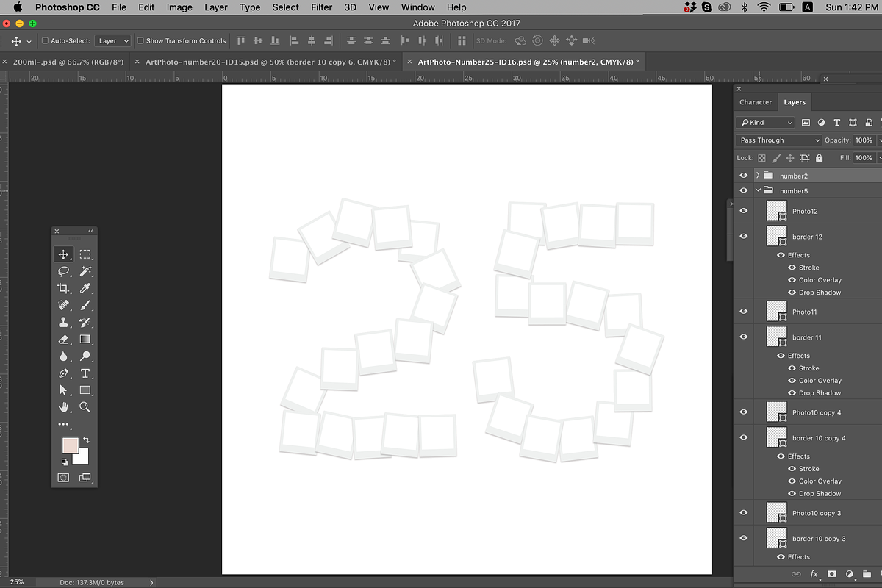882x588 pixels.
Task: Add a layer mask at panel bottom
Action: 831,573
